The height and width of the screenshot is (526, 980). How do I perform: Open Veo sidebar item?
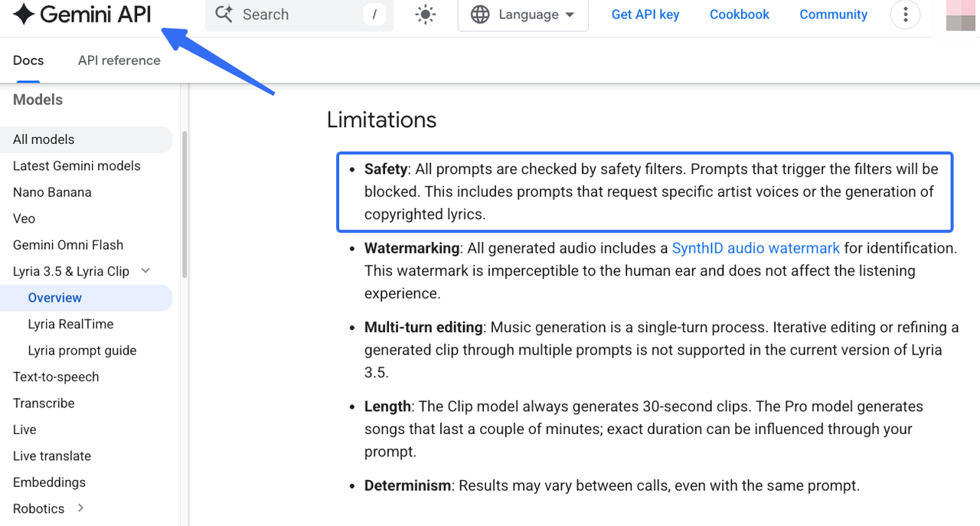pos(24,219)
